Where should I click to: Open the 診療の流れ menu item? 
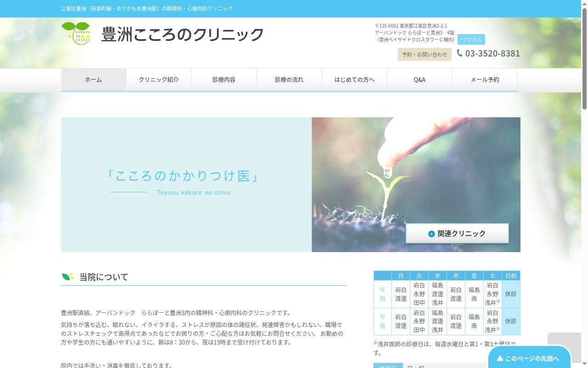point(289,80)
